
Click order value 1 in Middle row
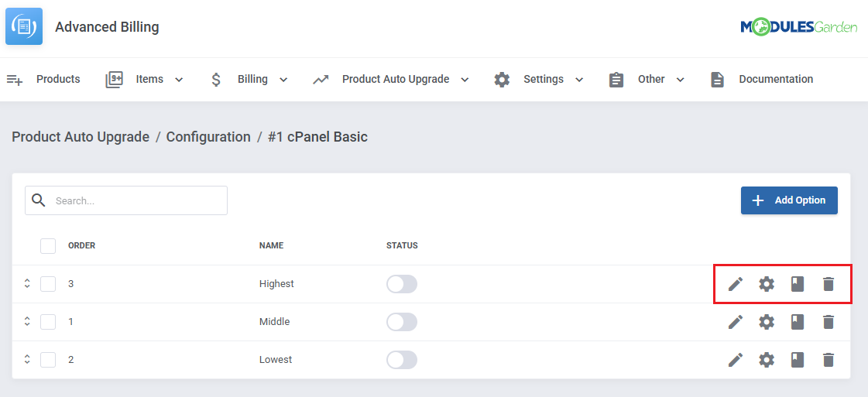(71, 321)
